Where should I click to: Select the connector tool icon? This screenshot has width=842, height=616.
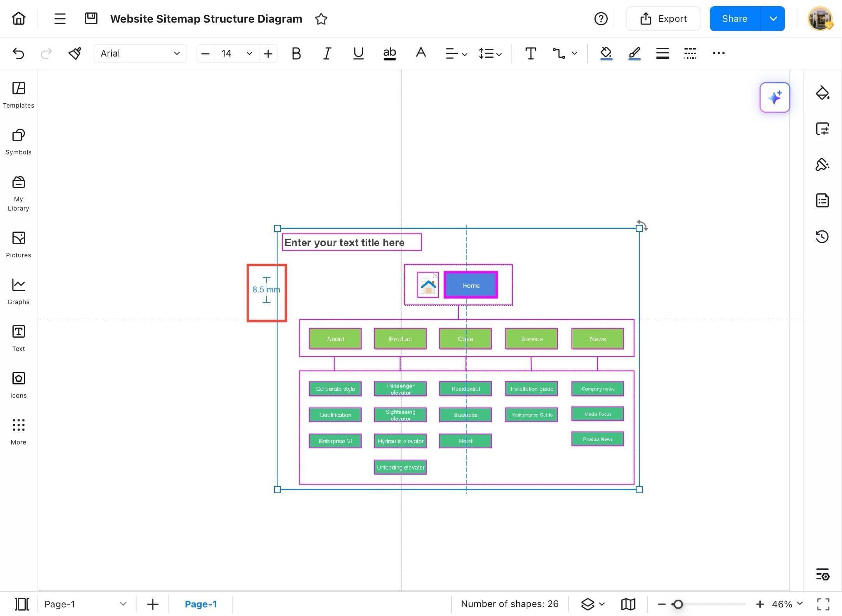pyautogui.click(x=559, y=53)
